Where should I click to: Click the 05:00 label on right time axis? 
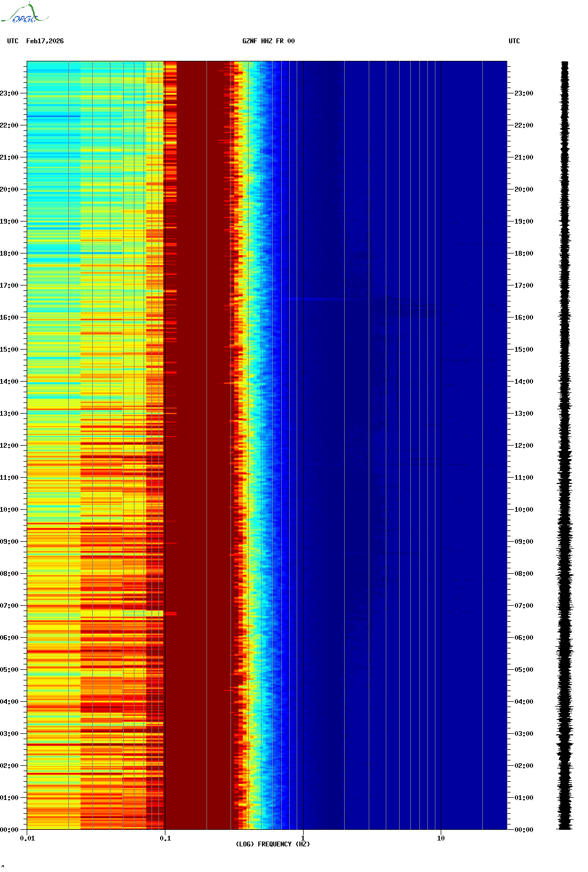pyautogui.click(x=523, y=670)
